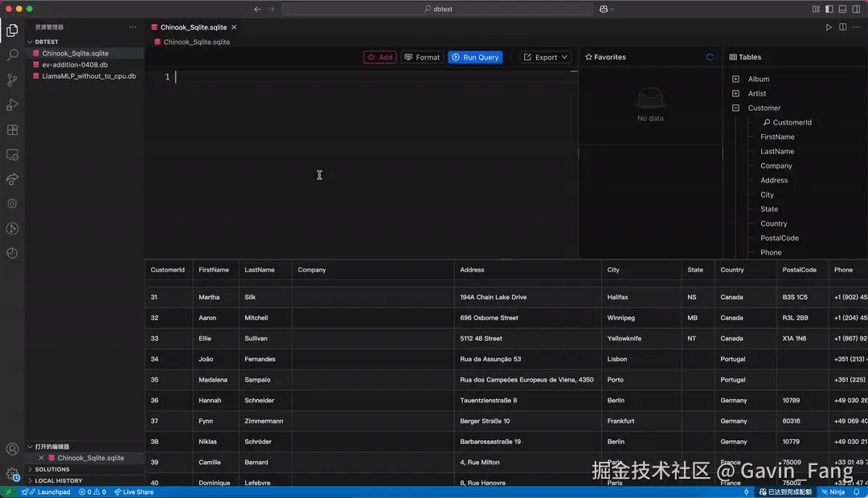Click Run Query button

click(x=476, y=57)
